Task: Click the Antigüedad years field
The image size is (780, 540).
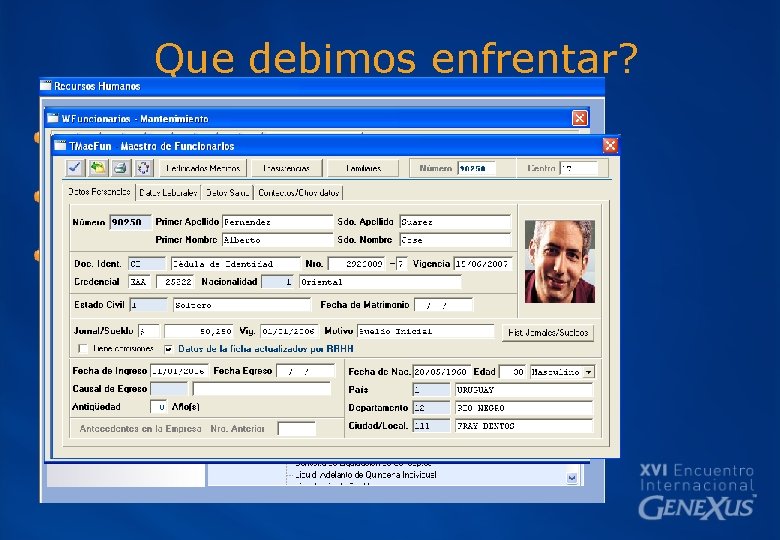Action: (158, 407)
